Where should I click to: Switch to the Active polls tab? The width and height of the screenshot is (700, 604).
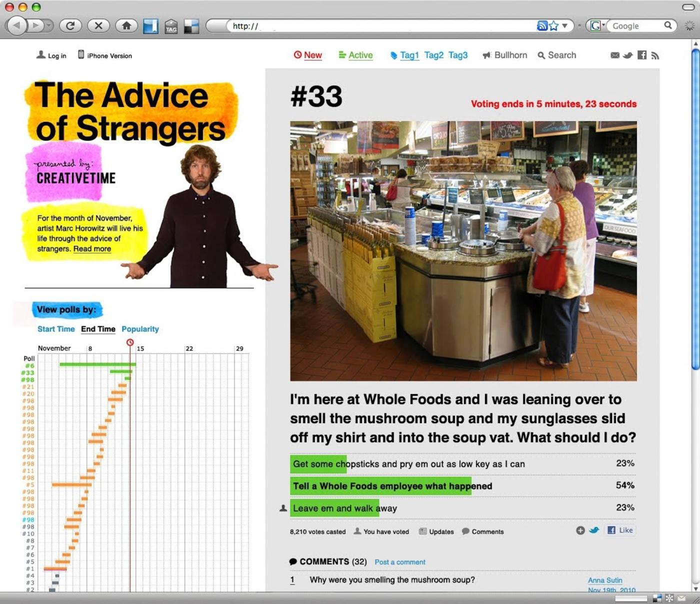coord(355,55)
